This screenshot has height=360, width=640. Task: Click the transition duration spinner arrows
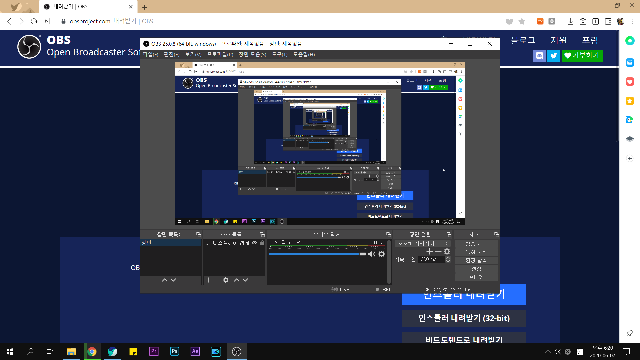click(448, 260)
